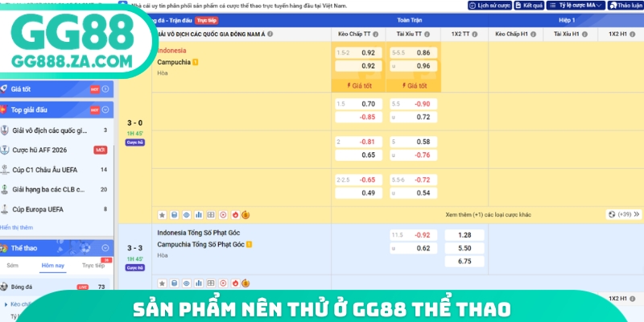Open Kết quả results page
This screenshot has height=322, width=644.
click(x=530, y=6)
